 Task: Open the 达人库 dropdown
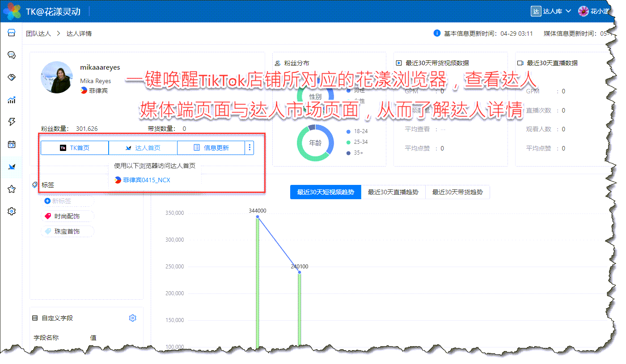[557, 11]
